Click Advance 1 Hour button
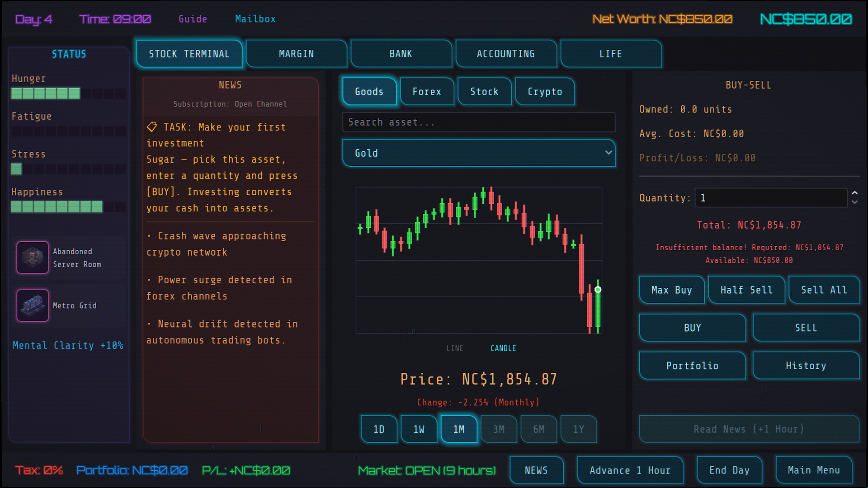 (630, 470)
